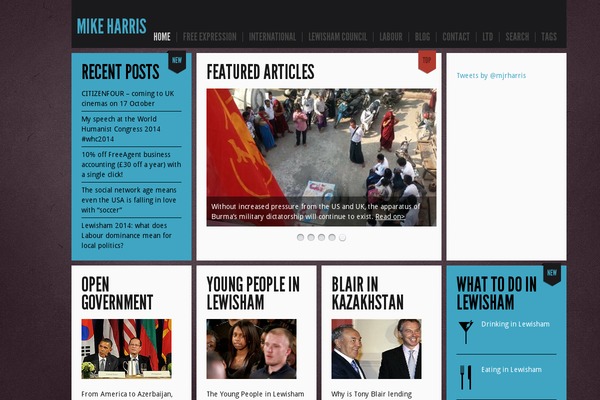Click the 'Why is Tony Blair lending' excerpt text
600x400 pixels.
tap(372, 394)
